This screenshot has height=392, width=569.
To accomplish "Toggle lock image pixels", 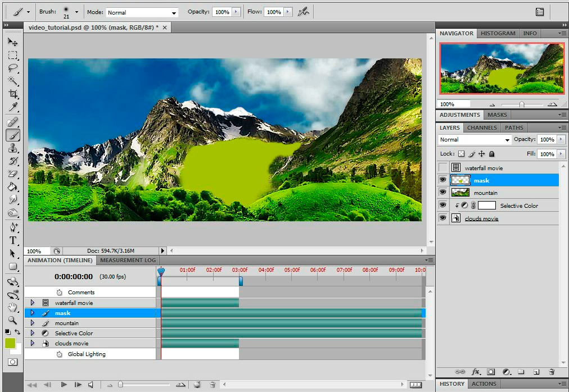I will click(471, 154).
